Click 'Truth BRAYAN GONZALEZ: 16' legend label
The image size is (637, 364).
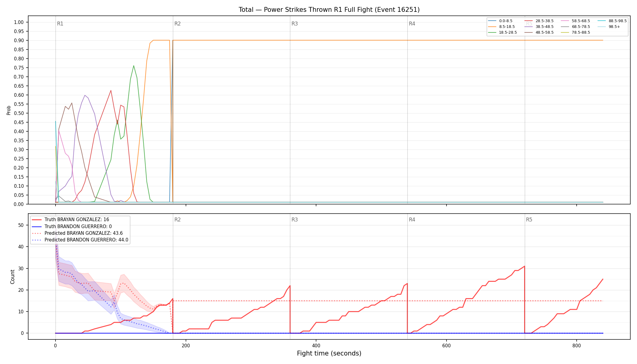point(77,220)
